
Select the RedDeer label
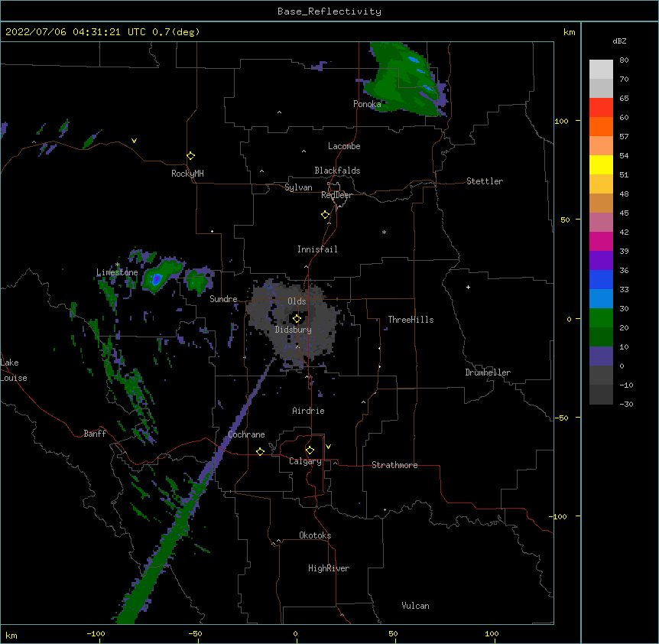tap(336, 195)
